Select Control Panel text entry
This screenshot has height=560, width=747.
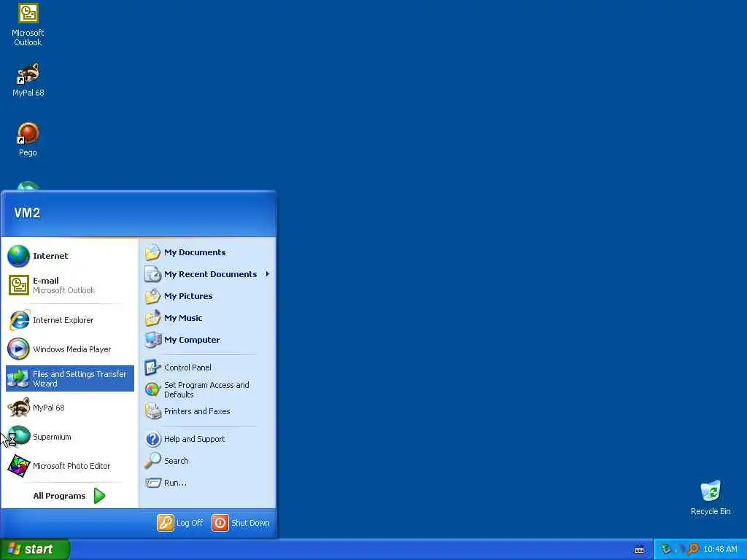click(187, 367)
